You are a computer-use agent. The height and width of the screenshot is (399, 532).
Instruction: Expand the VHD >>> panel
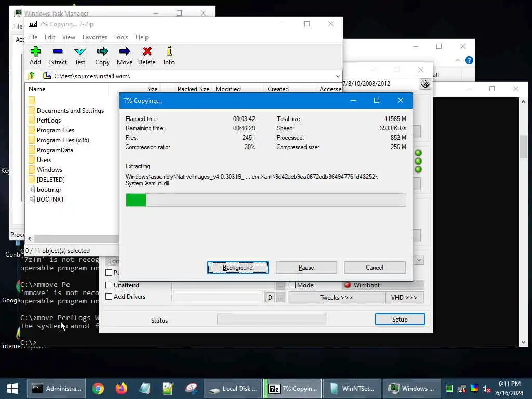(x=404, y=298)
